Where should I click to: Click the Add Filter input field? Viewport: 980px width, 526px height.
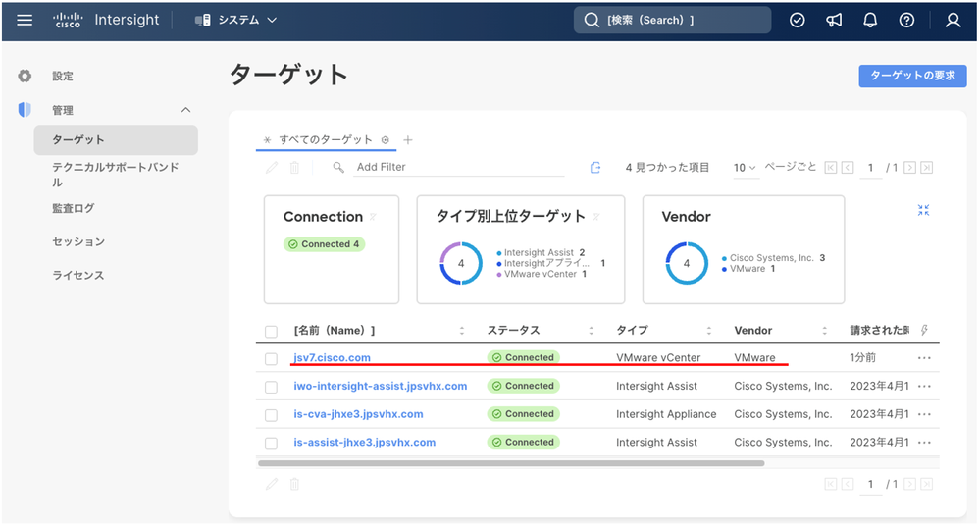(459, 167)
